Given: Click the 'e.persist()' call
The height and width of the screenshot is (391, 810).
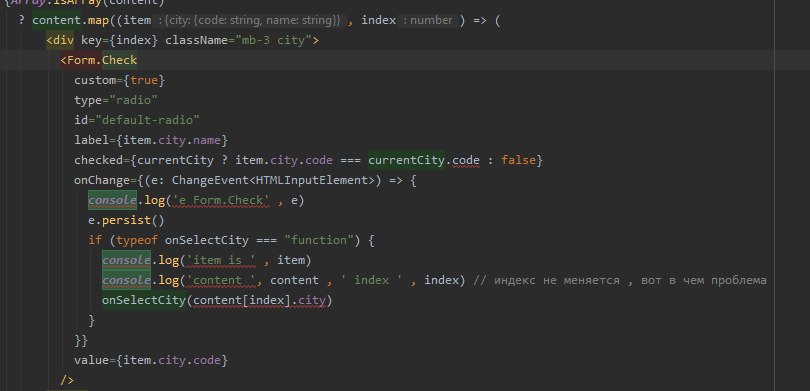Looking at the screenshot, I should 126,220.
